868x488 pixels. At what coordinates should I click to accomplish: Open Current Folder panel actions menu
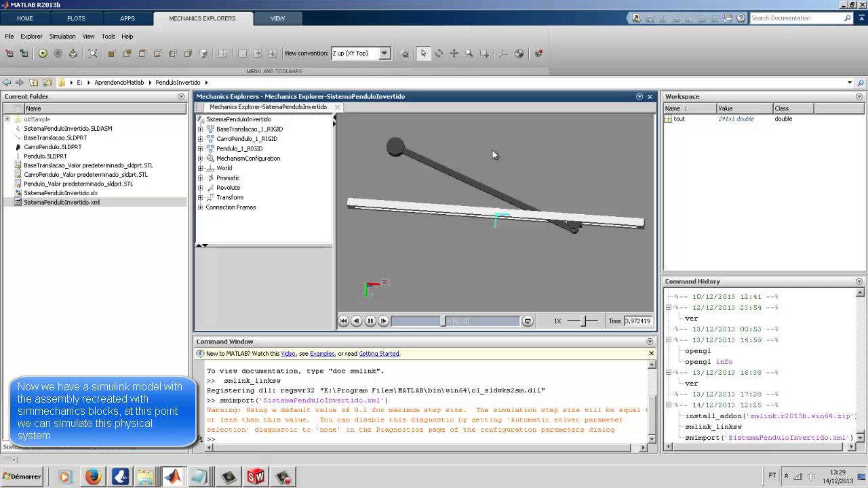(x=180, y=96)
